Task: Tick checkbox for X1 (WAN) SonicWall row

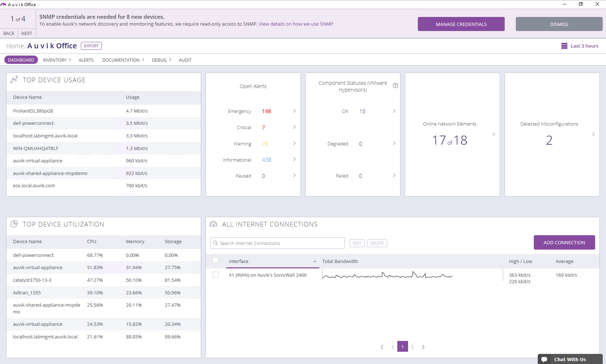Action: click(215, 275)
